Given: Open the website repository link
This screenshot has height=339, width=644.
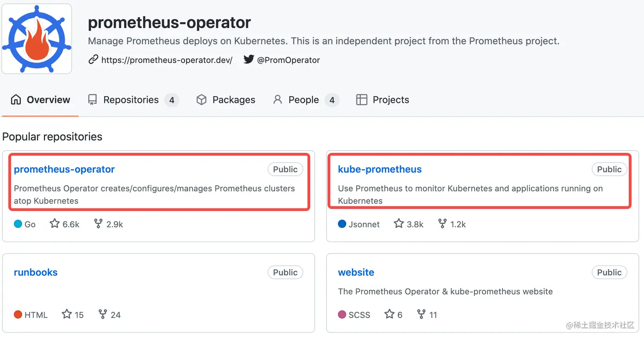Looking at the screenshot, I should (356, 272).
